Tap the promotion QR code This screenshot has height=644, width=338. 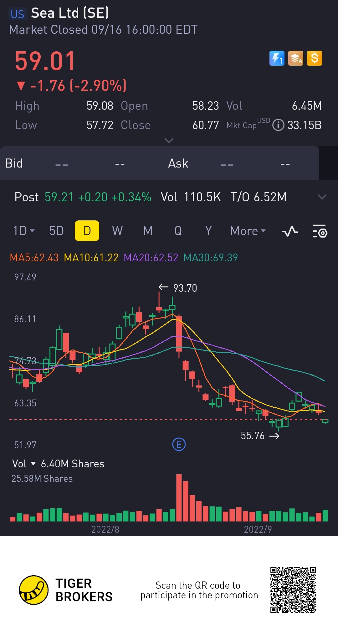(293, 590)
